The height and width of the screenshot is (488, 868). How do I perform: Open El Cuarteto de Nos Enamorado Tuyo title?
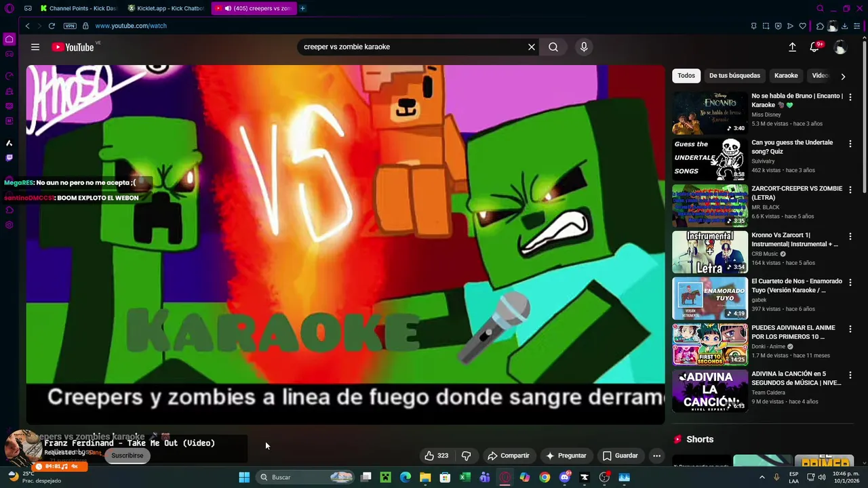pyautogui.click(x=797, y=285)
